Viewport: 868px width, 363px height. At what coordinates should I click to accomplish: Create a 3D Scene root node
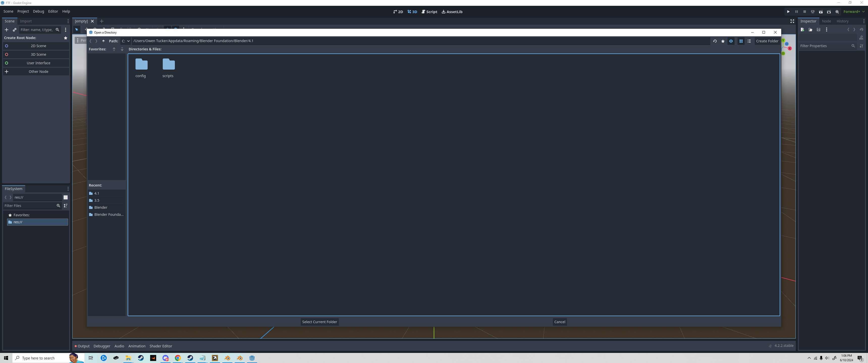click(x=36, y=54)
